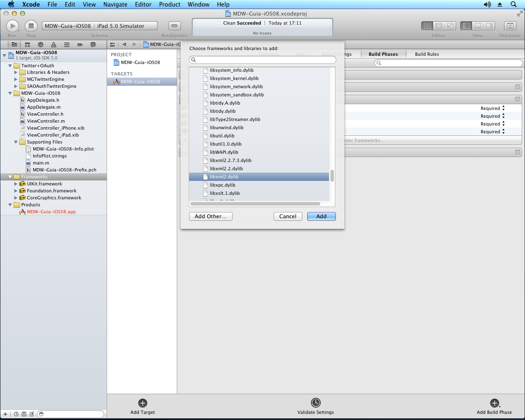This screenshot has height=420, width=525.
Task: Click the Validate Settings button
Action: pyautogui.click(x=315, y=406)
